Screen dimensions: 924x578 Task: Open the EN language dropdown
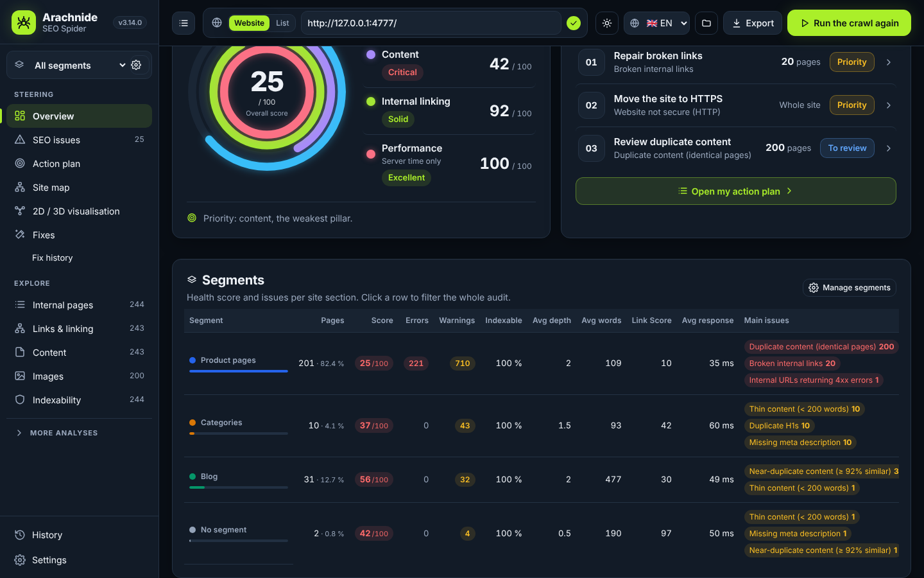pyautogui.click(x=656, y=23)
